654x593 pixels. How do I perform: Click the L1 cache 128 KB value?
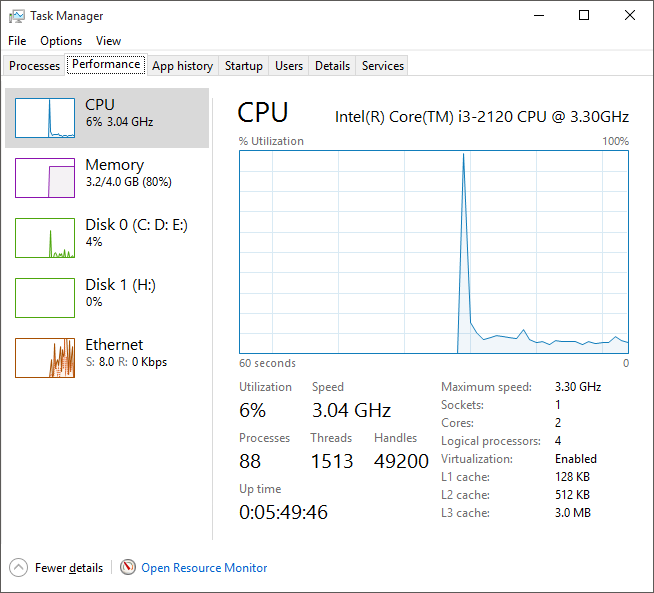[x=572, y=477]
